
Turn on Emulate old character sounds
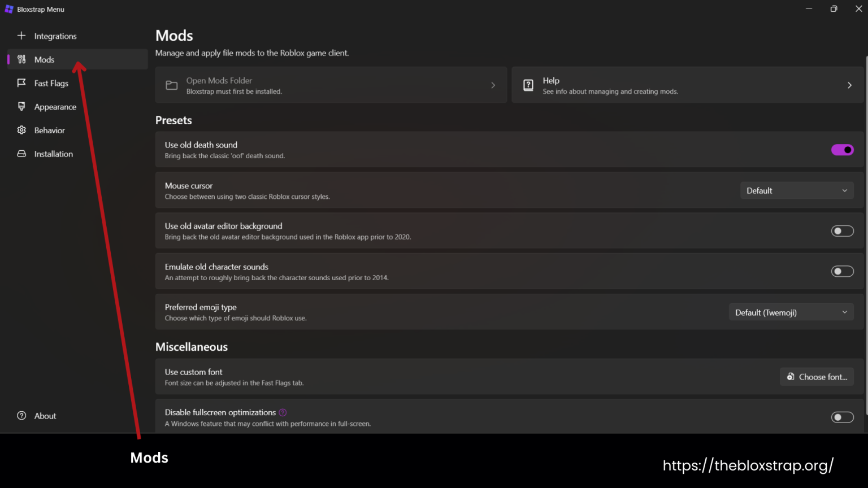click(x=842, y=271)
